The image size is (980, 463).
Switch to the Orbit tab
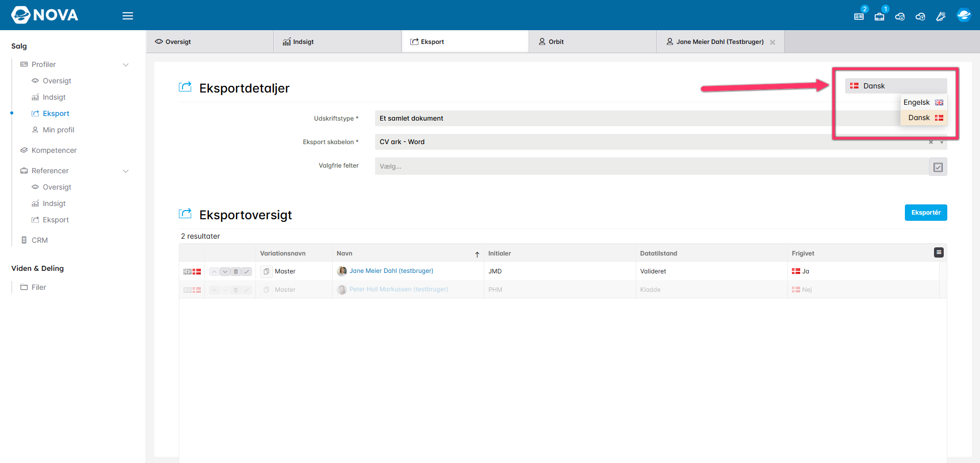pos(593,41)
